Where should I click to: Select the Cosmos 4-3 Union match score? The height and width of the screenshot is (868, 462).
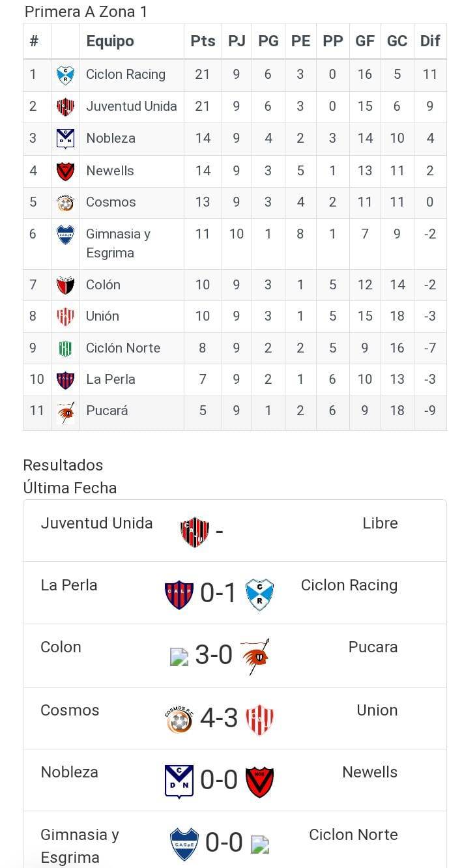219,718
